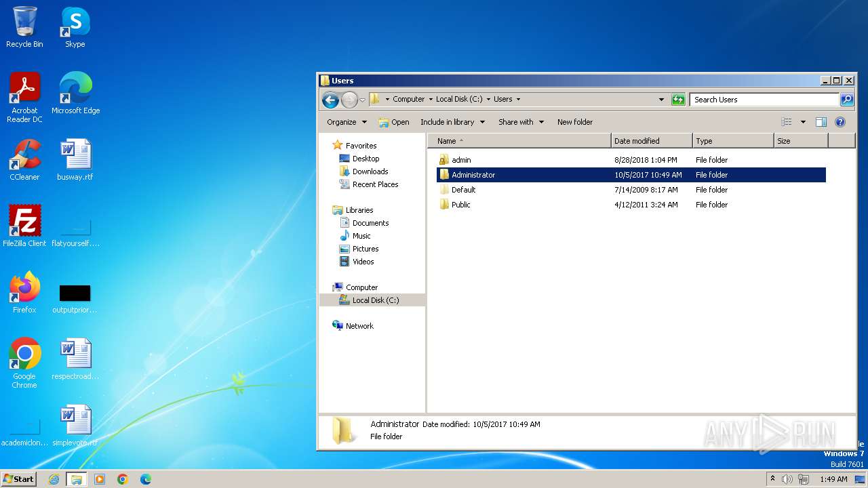Click the Start button
Image resolution: width=868 pixels, height=488 pixels.
coord(18,479)
